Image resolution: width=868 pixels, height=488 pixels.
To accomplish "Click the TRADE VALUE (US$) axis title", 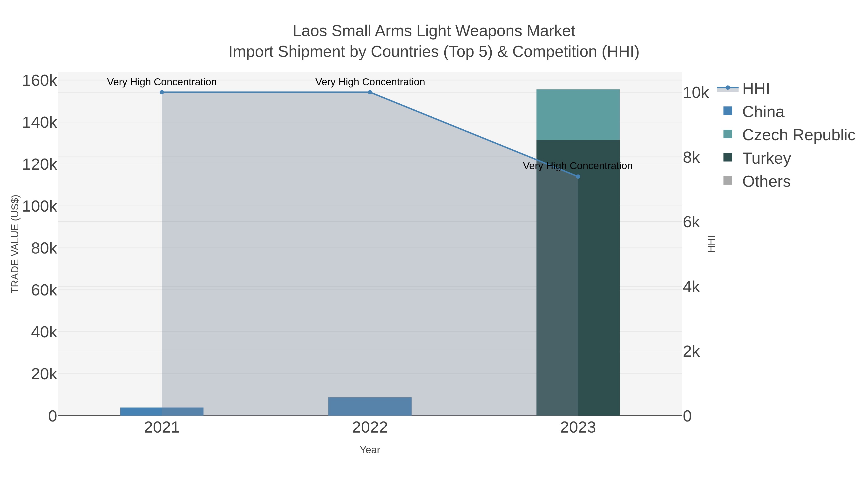I will (15, 244).
